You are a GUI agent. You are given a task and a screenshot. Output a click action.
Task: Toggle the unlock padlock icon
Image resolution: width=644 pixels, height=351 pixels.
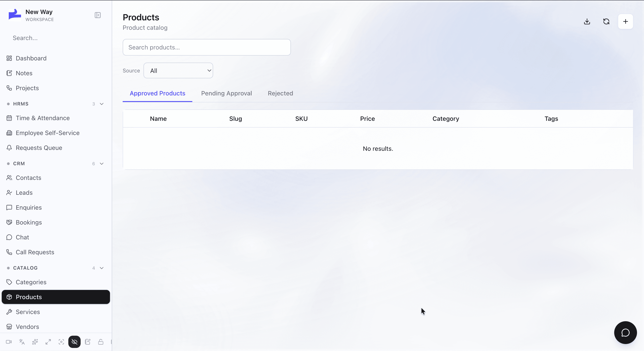(x=101, y=342)
